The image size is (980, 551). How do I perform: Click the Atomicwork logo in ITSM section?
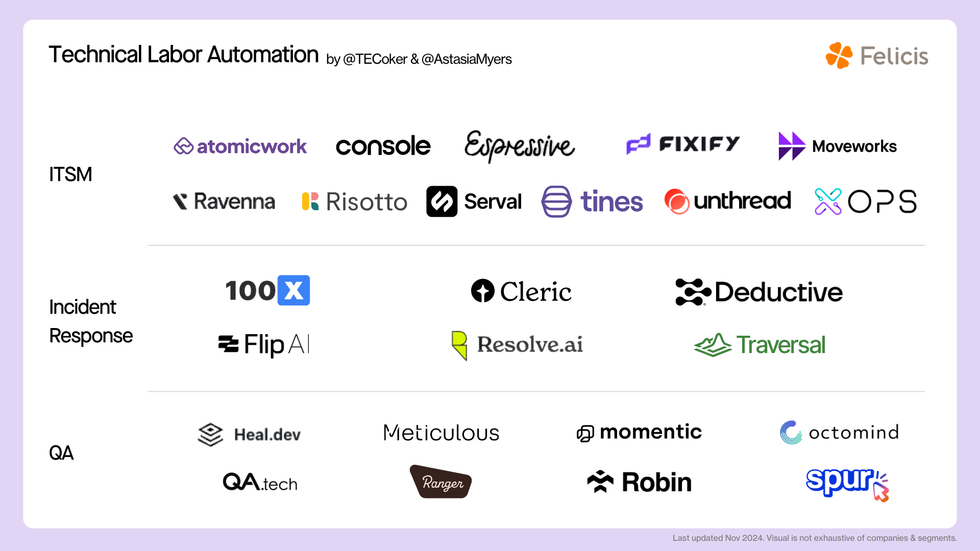[x=240, y=145]
